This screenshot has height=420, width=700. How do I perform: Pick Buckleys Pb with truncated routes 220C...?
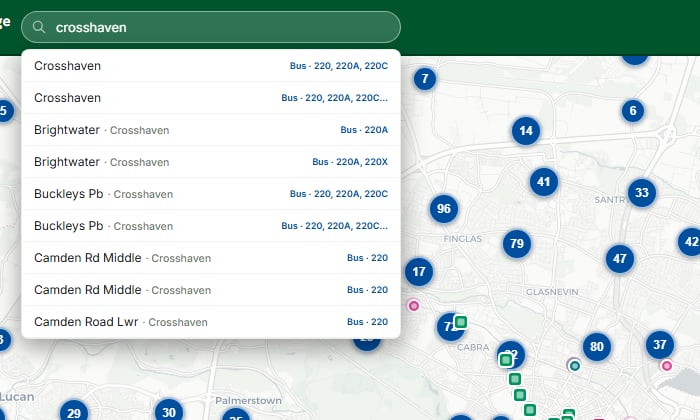[x=211, y=226]
